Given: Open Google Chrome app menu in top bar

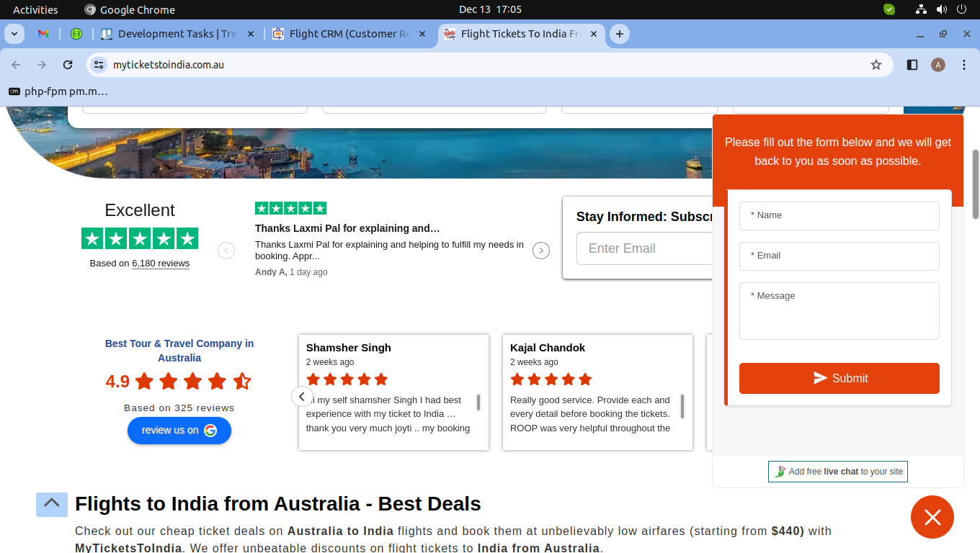Looking at the screenshot, I should coord(130,9).
